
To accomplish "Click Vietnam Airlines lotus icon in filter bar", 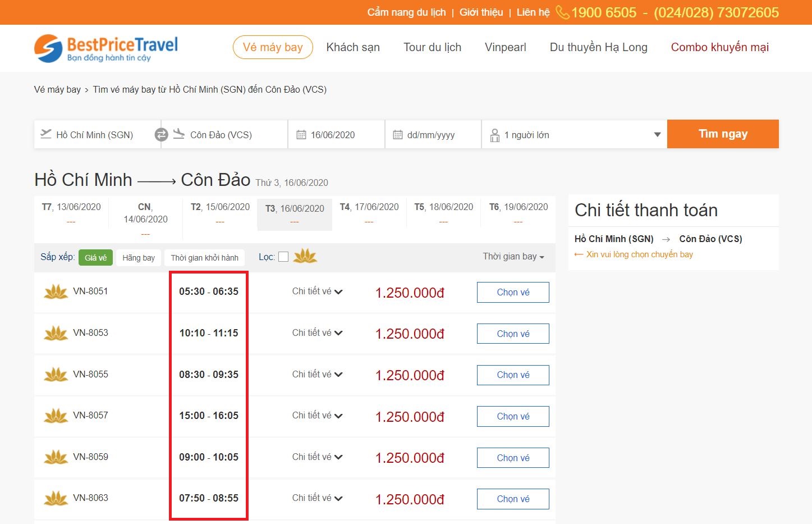I will point(305,256).
